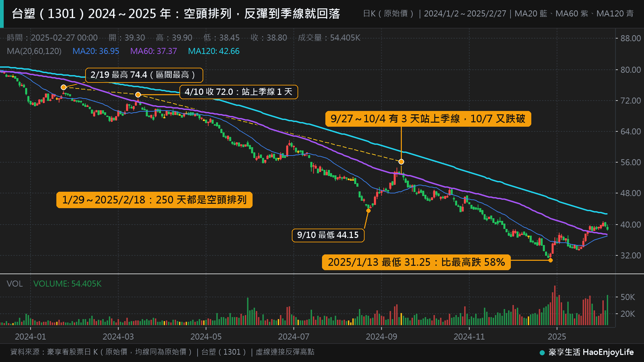Click the 資料來源 footer text
The image size is (644, 362).
pos(162,352)
